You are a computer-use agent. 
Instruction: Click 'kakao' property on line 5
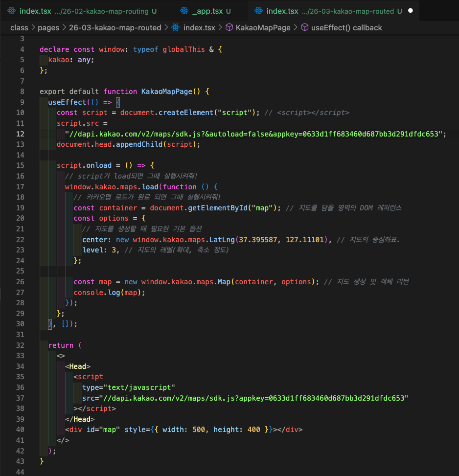tap(59, 60)
